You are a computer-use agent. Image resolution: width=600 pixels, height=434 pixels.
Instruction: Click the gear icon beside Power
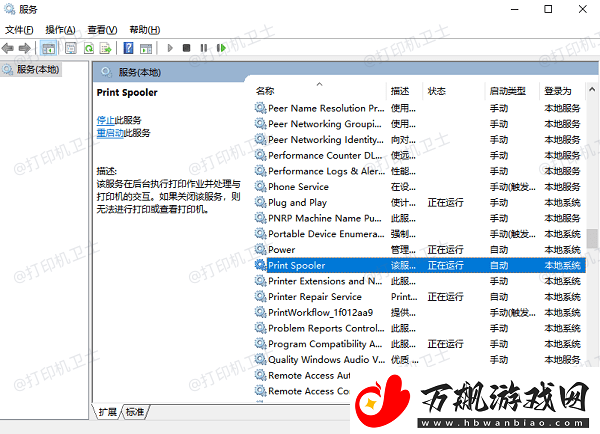tap(261, 249)
